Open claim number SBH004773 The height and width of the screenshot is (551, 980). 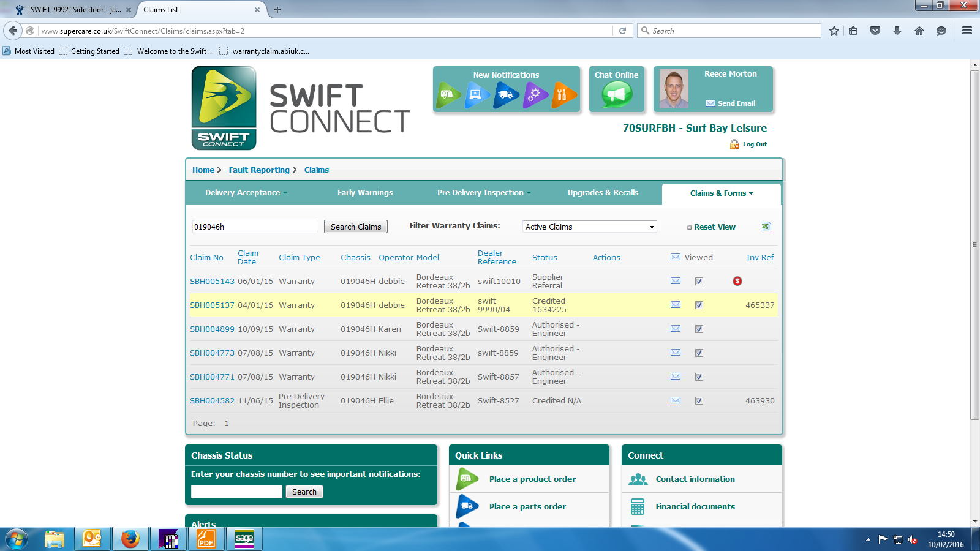coord(212,353)
